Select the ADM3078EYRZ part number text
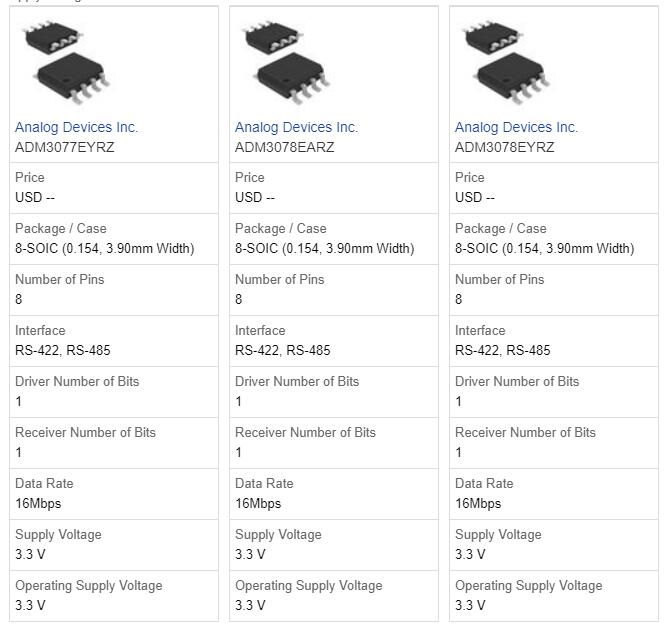 click(505, 147)
